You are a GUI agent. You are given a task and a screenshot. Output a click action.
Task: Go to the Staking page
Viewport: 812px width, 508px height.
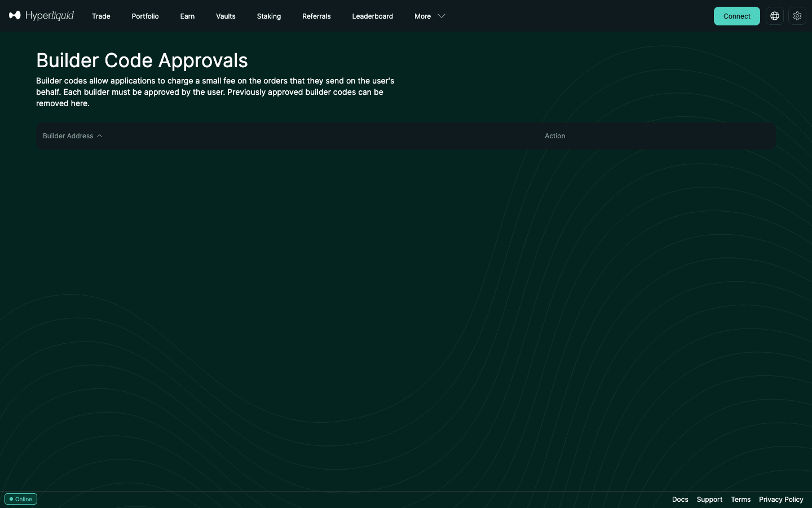point(269,16)
